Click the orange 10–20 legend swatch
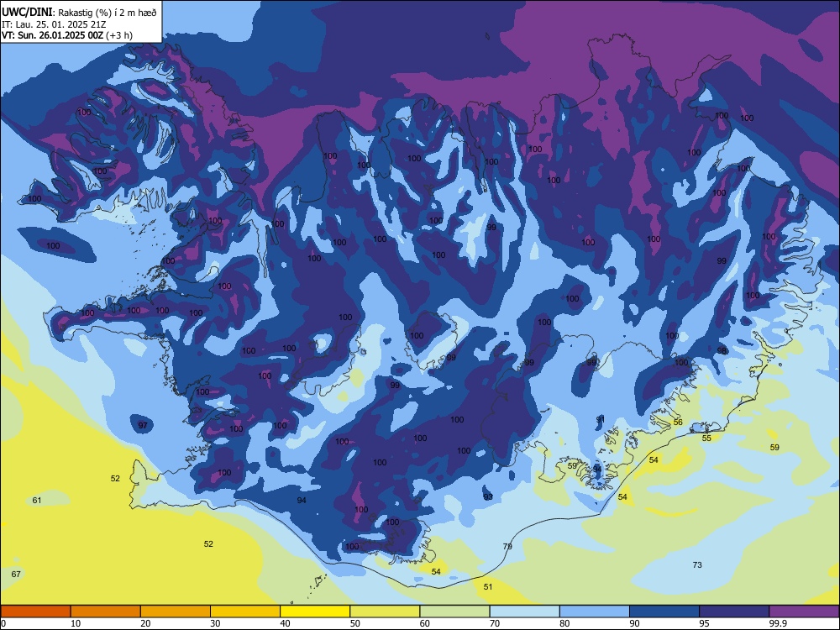Image resolution: width=840 pixels, height=630 pixels. point(106,612)
